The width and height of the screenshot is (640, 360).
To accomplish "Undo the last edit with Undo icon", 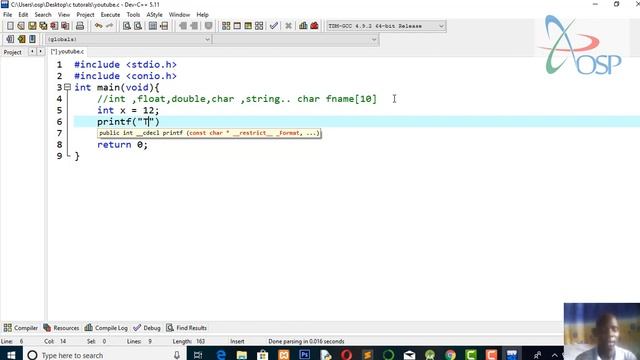I will pos(98,26).
